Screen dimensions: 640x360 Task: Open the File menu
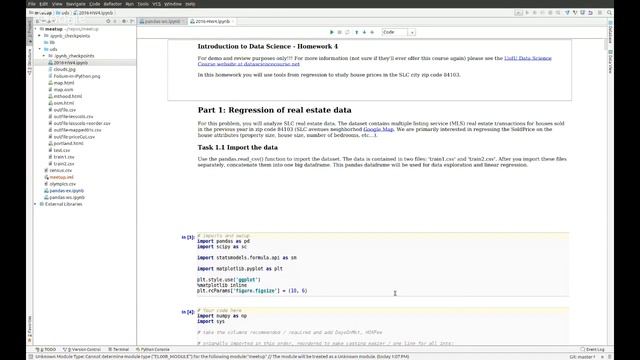click(x=32, y=4)
